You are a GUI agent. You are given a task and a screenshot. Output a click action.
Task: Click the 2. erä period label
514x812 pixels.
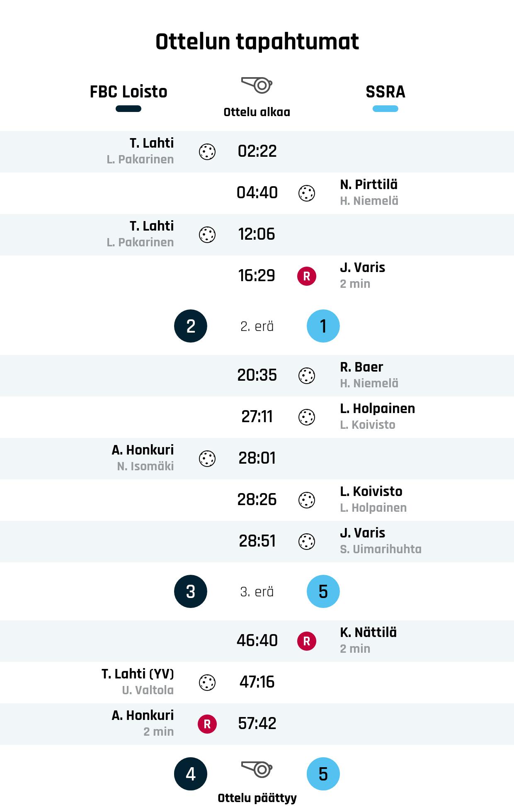click(257, 326)
